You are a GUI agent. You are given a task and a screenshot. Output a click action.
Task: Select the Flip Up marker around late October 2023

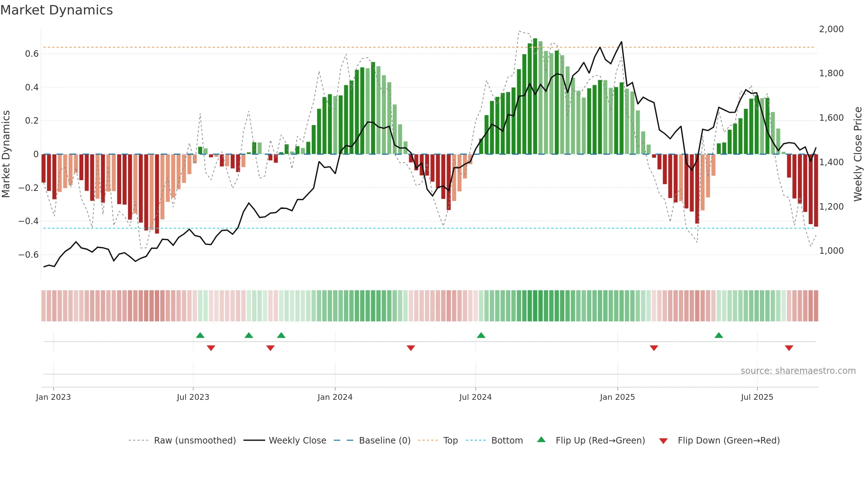[281, 335]
